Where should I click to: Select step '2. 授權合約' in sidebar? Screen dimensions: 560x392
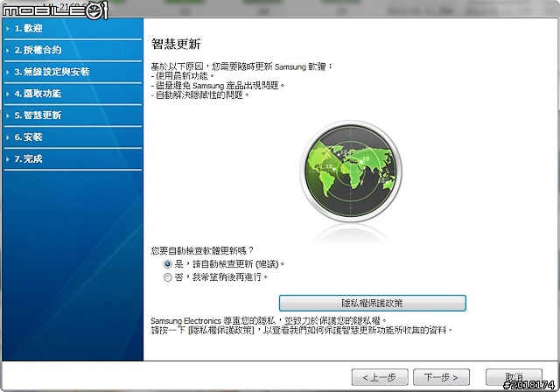(x=73, y=50)
